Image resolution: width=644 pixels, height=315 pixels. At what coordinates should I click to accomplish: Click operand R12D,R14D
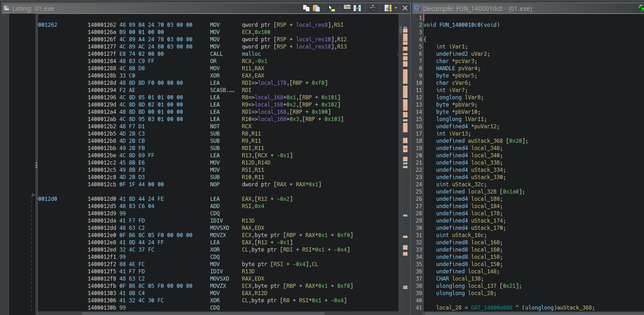[x=255, y=163]
